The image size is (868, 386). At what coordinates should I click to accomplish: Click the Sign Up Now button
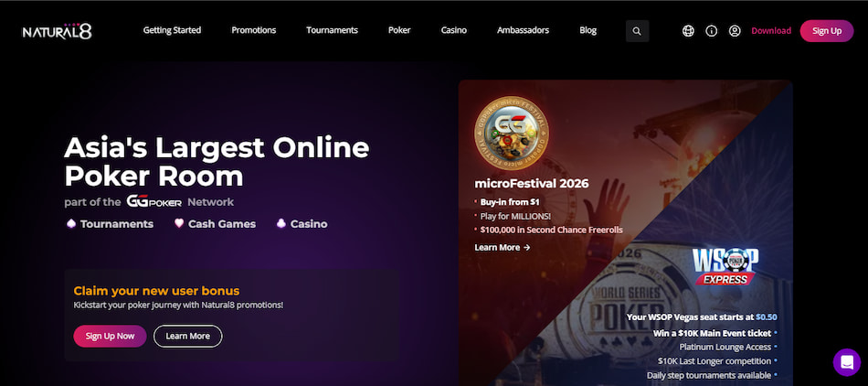click(x=111, y=337)
